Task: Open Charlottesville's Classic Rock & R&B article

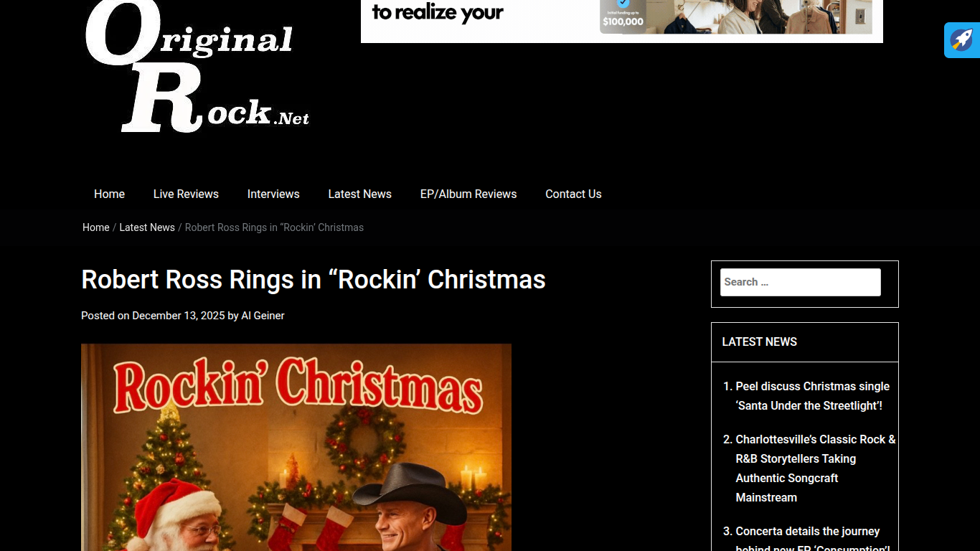Action: [816, 468]
